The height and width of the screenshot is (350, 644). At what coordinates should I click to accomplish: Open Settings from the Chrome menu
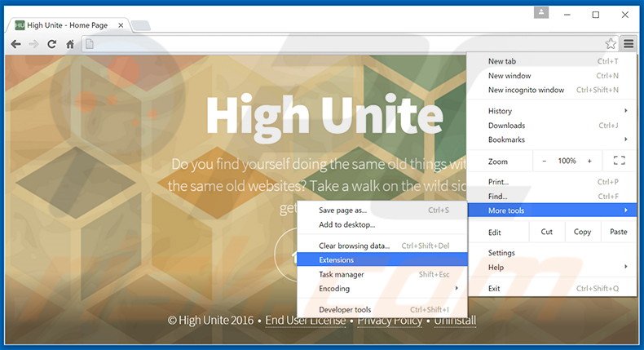point(552,253)
